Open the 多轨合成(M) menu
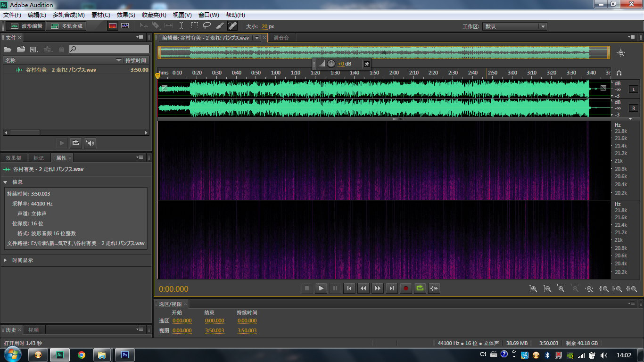This screenshot has height=362, width=644. (x=69, y=15)
